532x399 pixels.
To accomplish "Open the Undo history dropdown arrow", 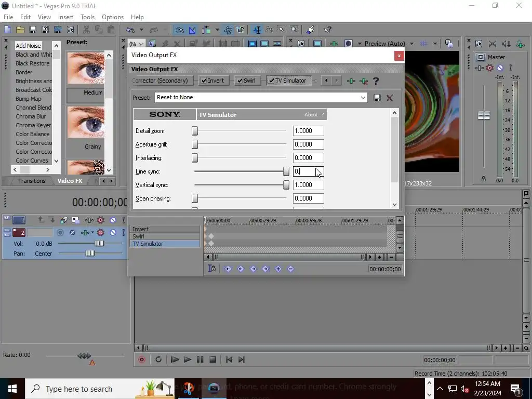I will pyautogui.click(x=141, y=30).
